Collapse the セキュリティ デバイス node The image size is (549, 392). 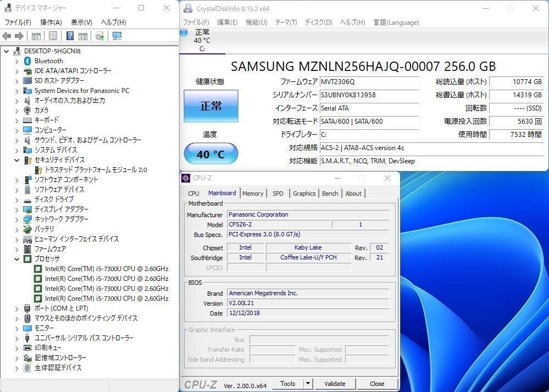[16, 160]
